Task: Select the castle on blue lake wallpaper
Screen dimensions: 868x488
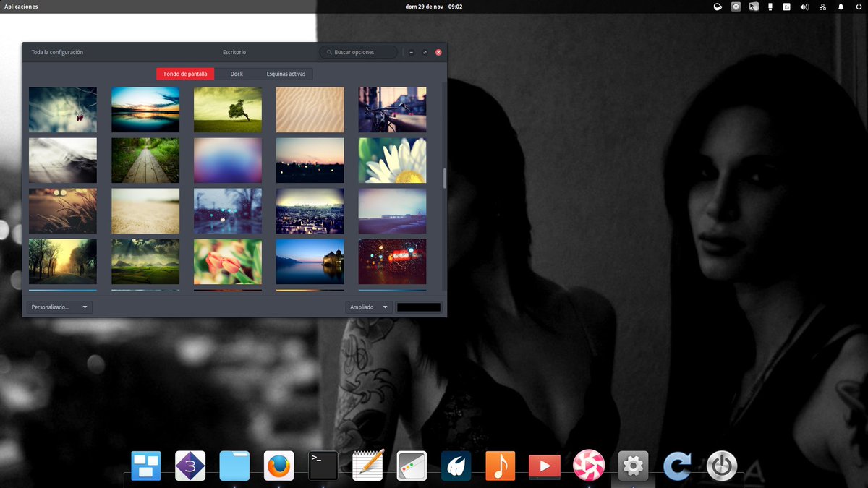Action: (x=310, y=262)
